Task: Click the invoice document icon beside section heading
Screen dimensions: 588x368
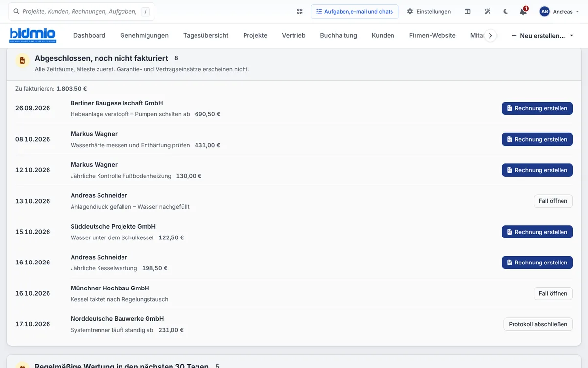Action: (22, 61)
